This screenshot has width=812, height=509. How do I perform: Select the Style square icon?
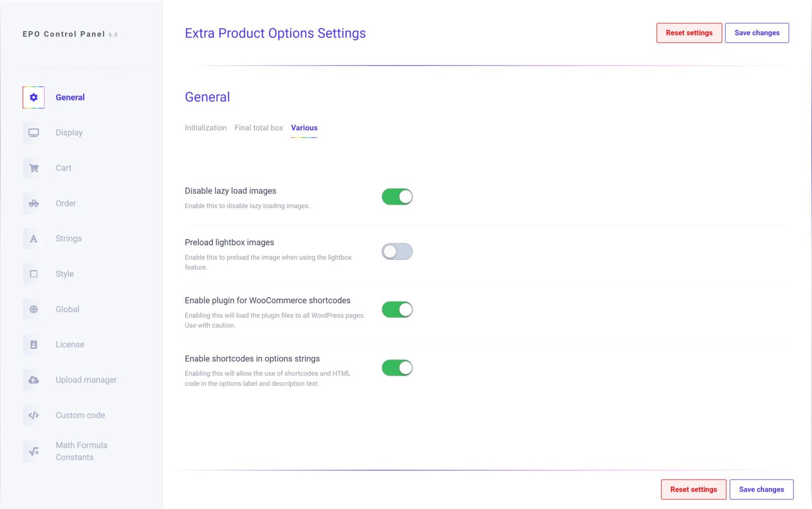coord(33,274)
